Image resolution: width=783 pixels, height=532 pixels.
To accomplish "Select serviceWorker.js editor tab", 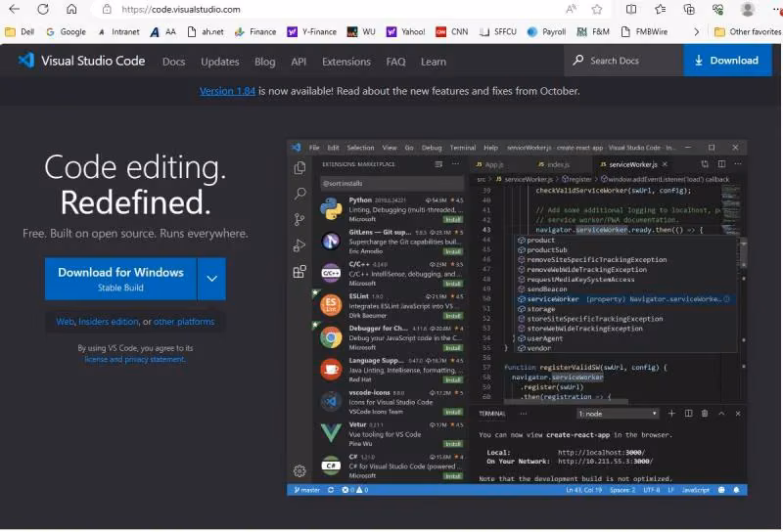I will click(631, 164).
